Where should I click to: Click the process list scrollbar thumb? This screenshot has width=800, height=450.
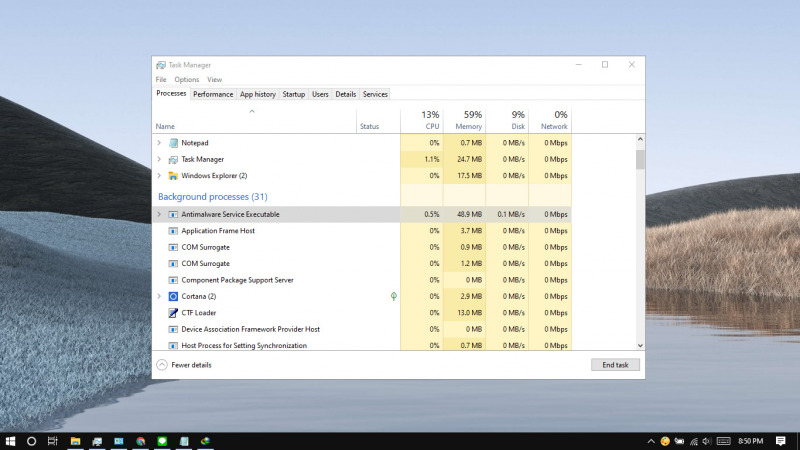(640, 159)
